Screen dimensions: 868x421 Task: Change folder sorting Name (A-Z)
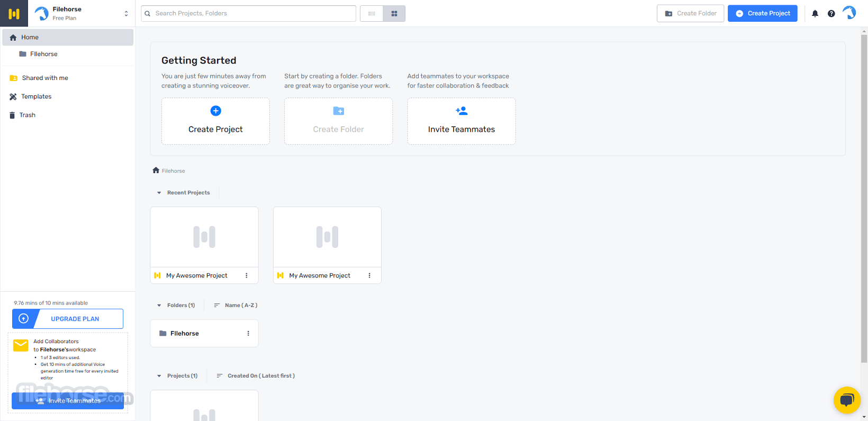click(x=236, y=306)
